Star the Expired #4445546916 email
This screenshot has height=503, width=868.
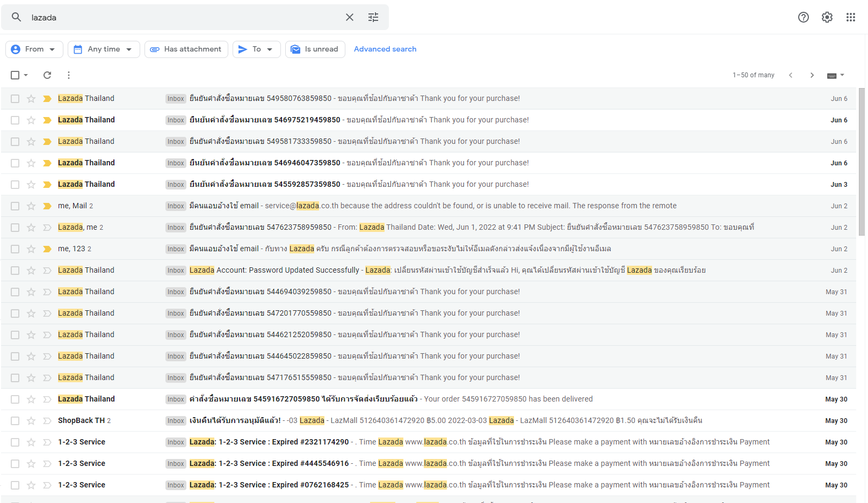(x=31, y=464)
